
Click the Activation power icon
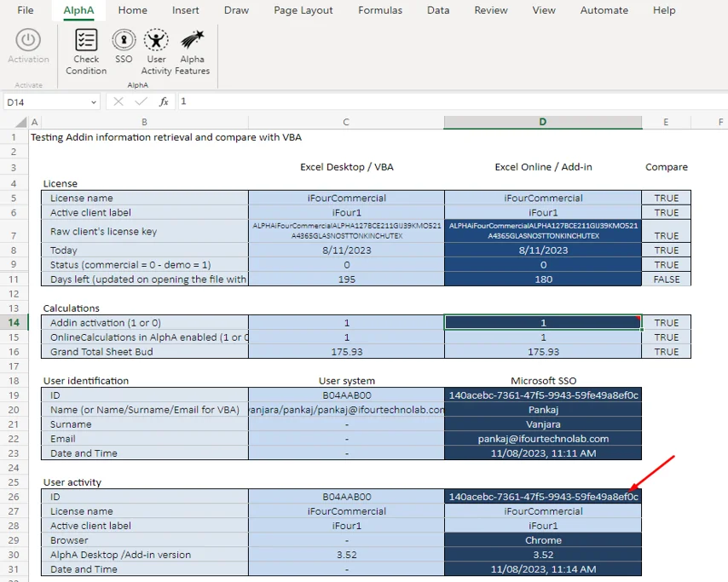click(28, 40)
